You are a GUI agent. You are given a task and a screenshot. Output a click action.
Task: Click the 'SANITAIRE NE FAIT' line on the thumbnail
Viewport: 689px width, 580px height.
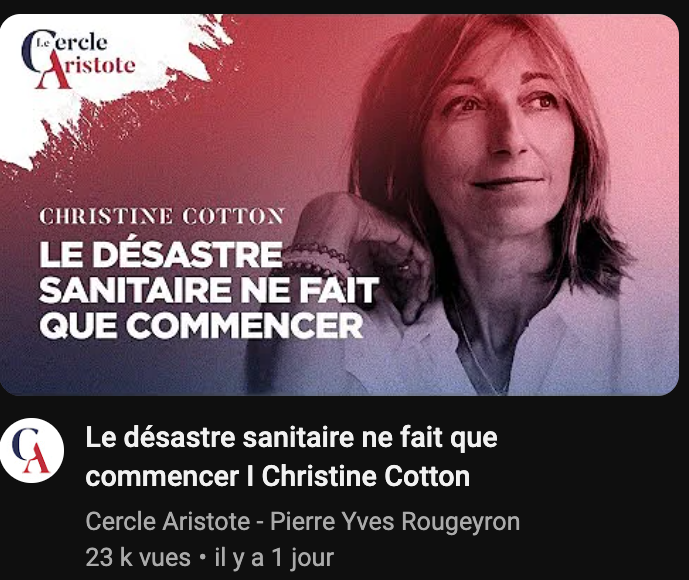(209, 290)
